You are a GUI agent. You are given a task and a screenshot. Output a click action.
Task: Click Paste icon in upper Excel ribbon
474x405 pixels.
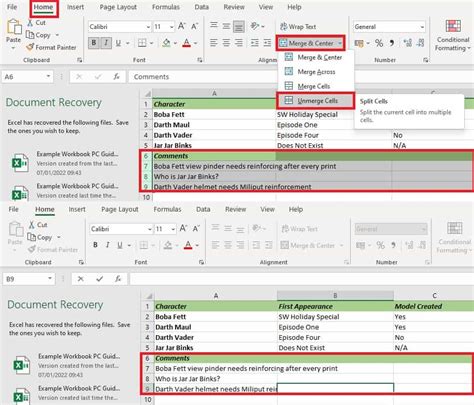coord(14,27)
